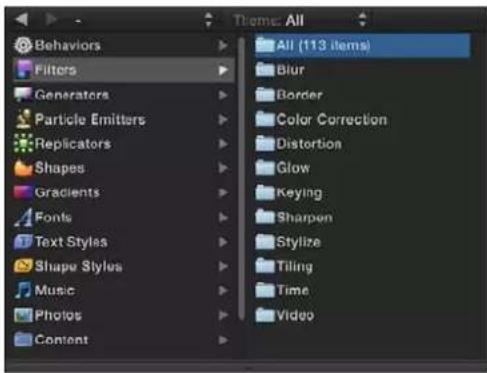Click the Text Styles icon

(x=23, y=242)
